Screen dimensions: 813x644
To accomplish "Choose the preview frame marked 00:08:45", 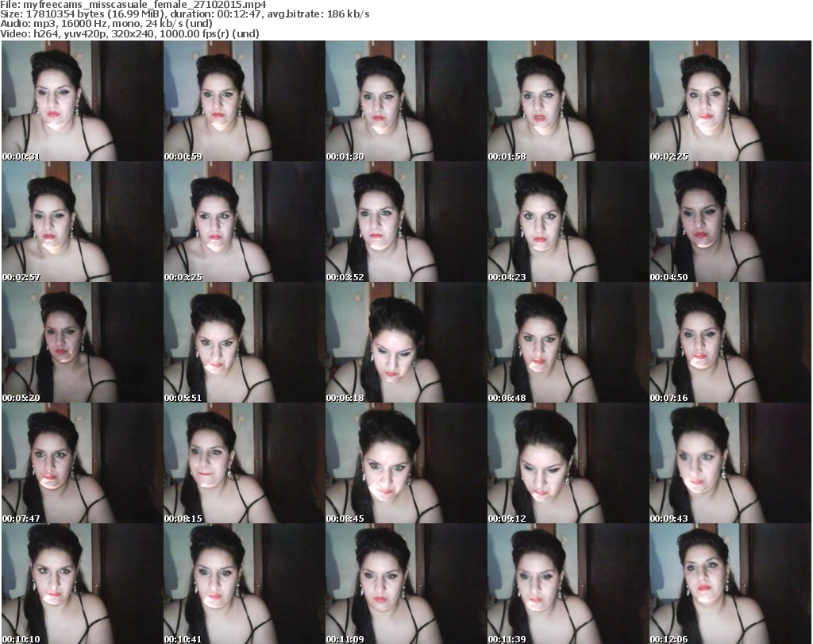I will pyautogui.click(x=406, y=463).
